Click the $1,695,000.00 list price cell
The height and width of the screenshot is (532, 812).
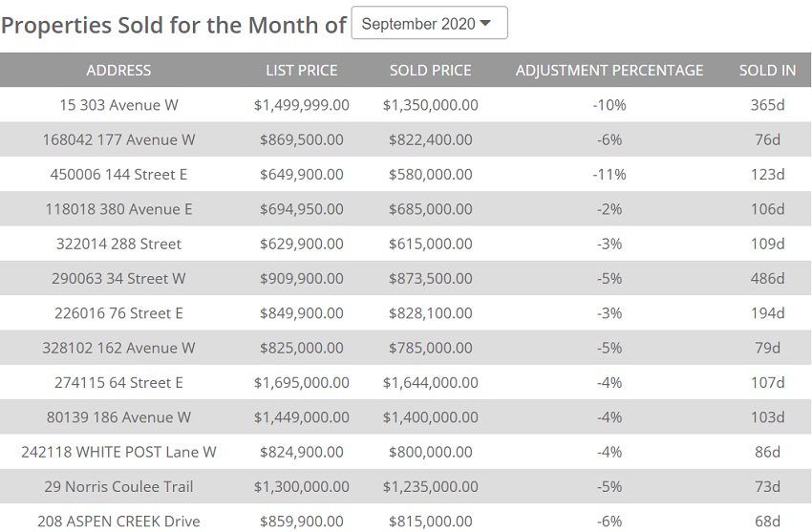pos(301,382)
